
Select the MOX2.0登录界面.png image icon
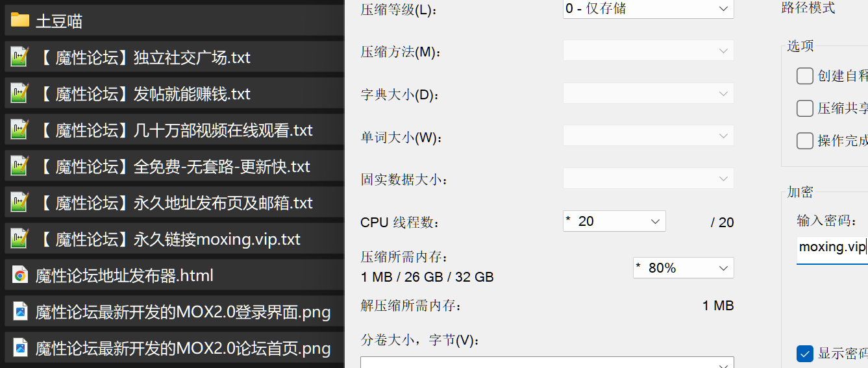(x=20, y=312)
